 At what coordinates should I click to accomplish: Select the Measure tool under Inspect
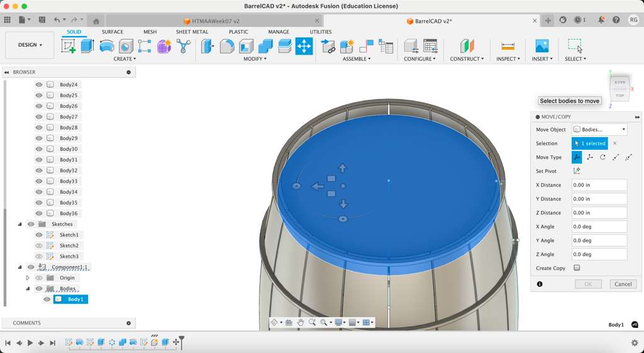(508, 46)
